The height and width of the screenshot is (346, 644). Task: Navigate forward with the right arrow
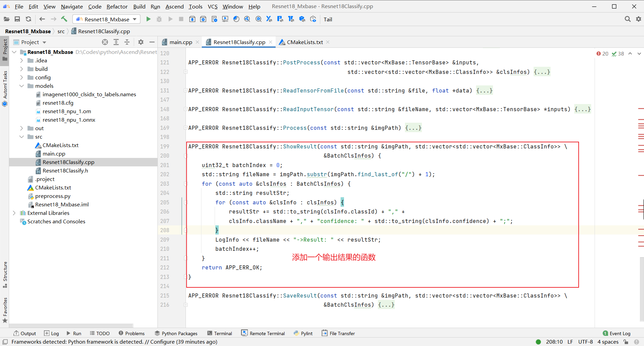53,19
